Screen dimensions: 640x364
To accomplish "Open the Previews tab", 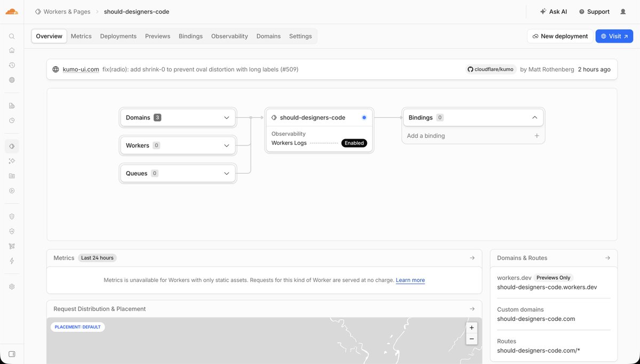I will tap(158, 36).
